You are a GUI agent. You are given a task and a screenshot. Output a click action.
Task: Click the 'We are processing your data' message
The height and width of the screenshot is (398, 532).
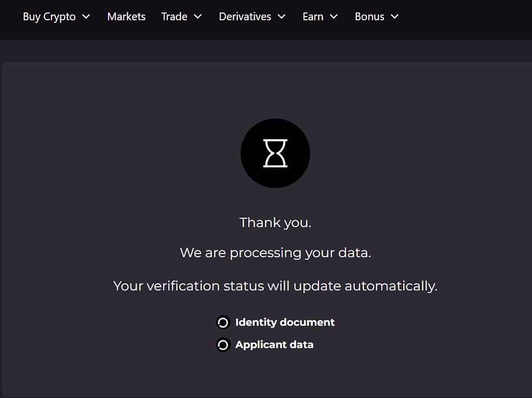coord(275,253)
